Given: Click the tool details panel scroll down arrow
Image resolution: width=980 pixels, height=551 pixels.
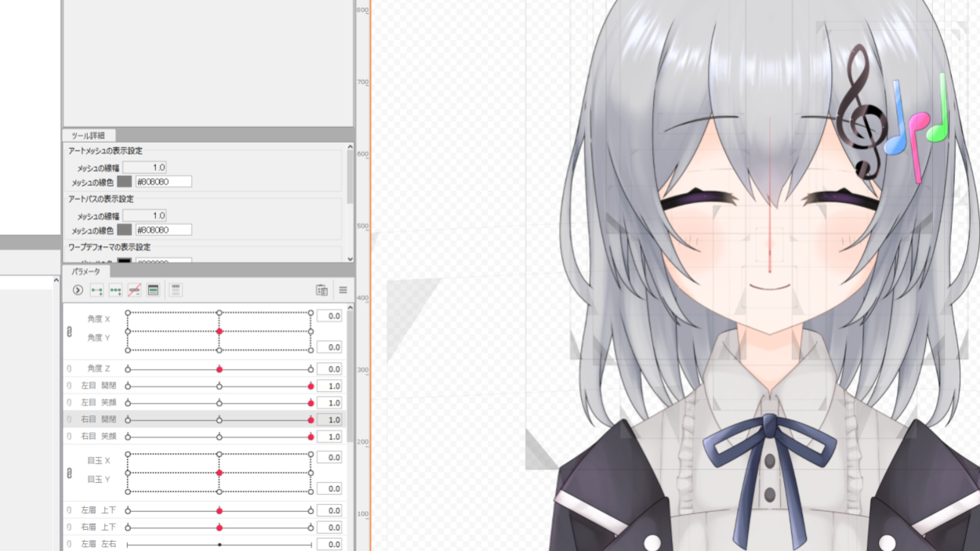Looking at the screenshot, I should (350, 259).
